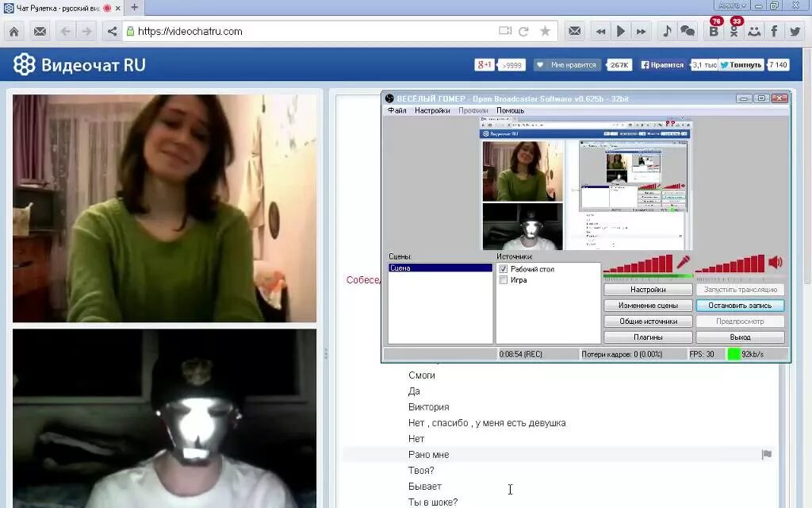
Task: Uncheck the Рабочий стол source checkbox
Action: click(x=504, y=269)
